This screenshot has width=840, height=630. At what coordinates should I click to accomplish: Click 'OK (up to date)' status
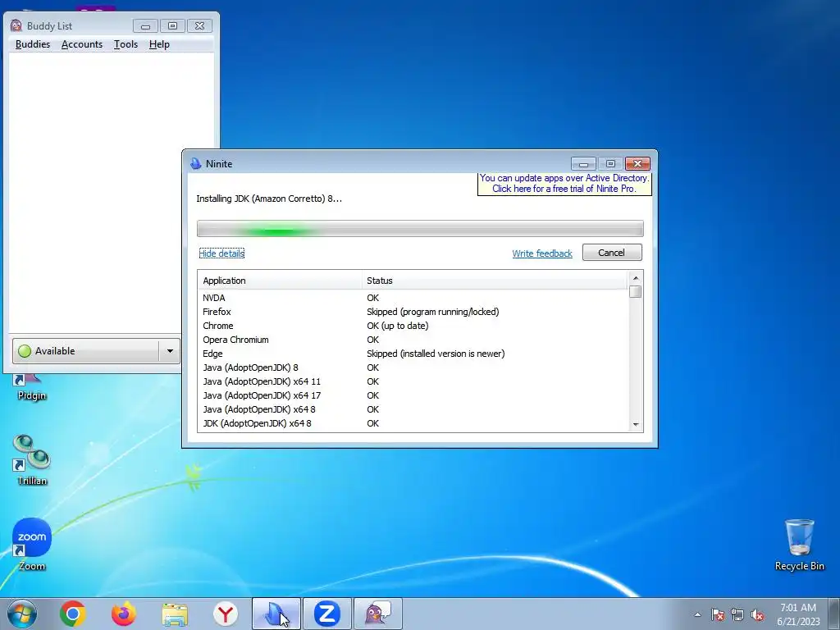398,326
